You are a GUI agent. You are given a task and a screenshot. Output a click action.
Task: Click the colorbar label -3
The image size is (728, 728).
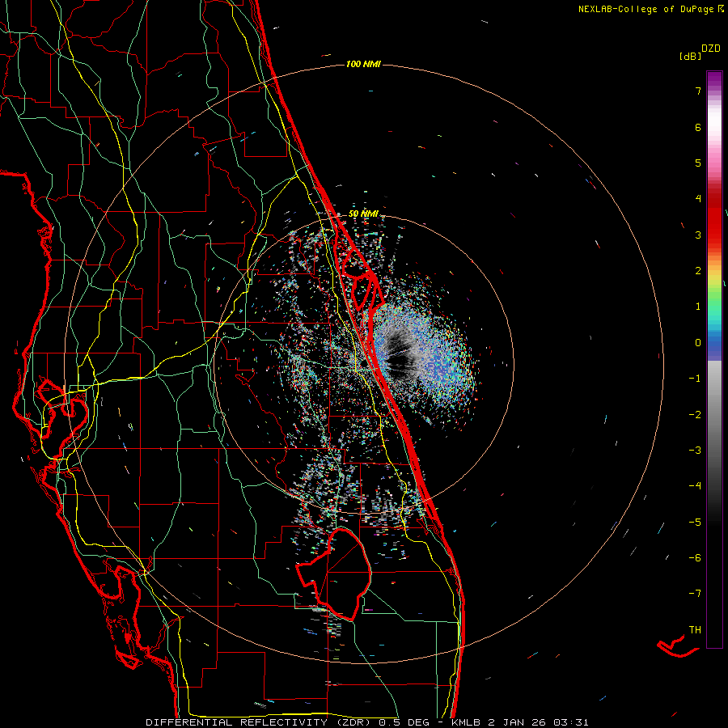[x=695, y=451]
